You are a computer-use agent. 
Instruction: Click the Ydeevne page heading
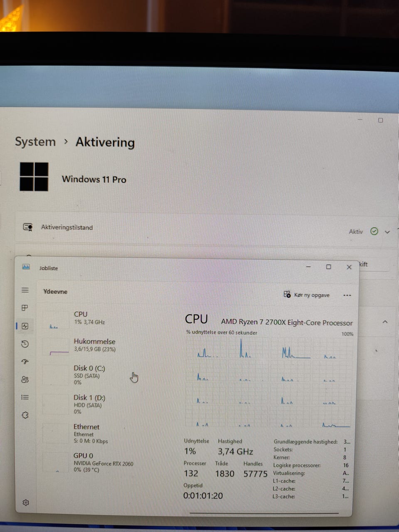(55, 291)
